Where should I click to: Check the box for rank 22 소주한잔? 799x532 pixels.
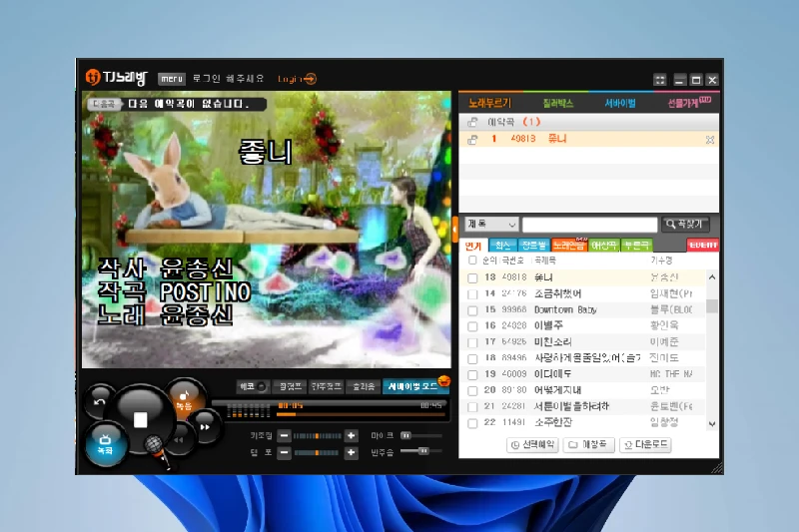(472, 423)
